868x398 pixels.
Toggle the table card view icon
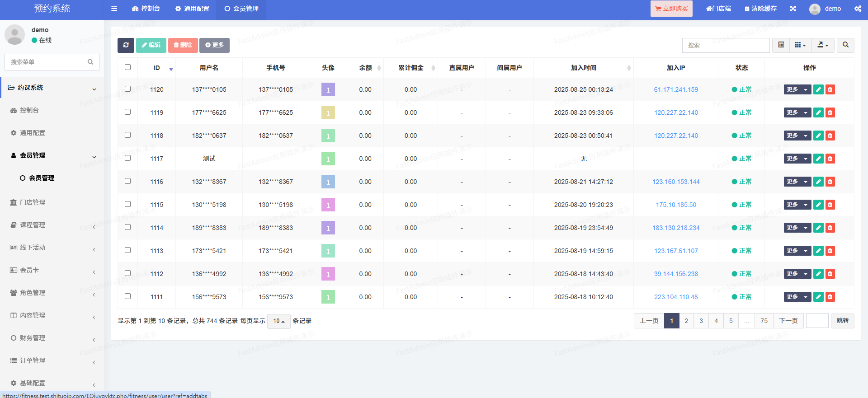(781, 45)
